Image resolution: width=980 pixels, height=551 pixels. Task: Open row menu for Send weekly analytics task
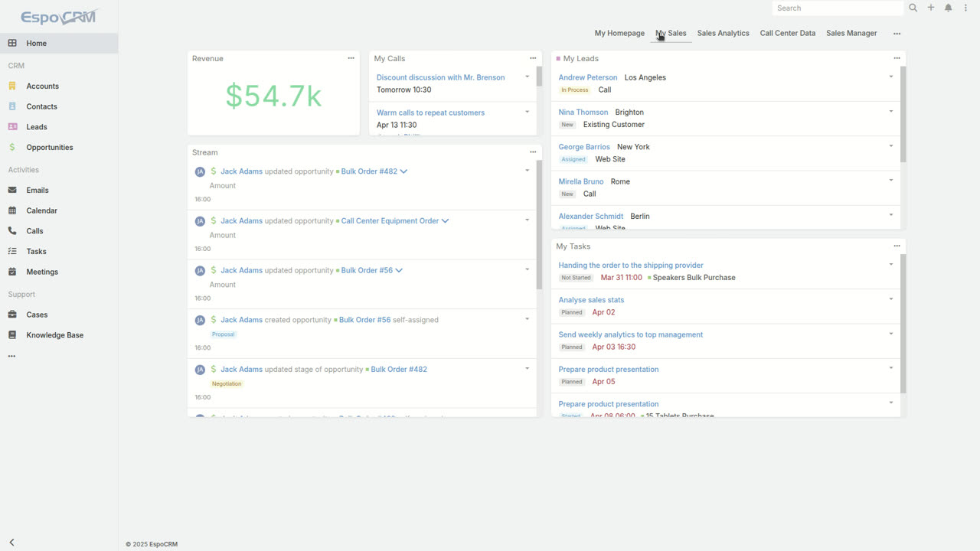point(890,333)
